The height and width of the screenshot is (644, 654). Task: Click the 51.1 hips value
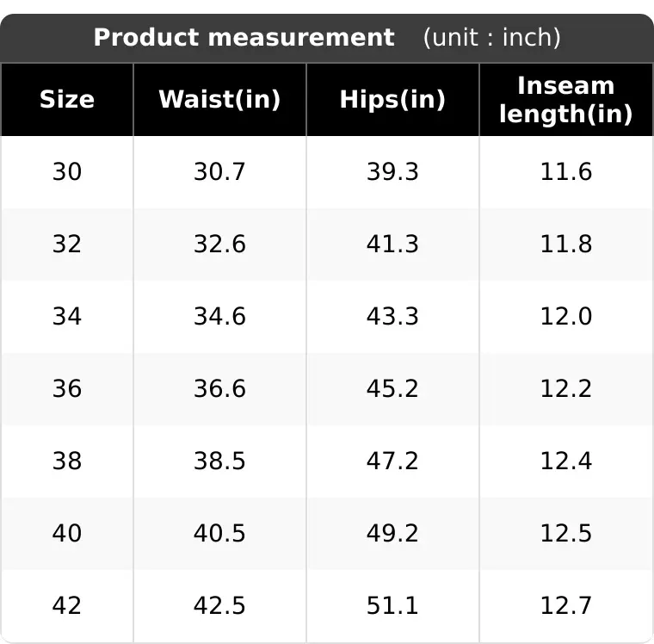point(392,605)
